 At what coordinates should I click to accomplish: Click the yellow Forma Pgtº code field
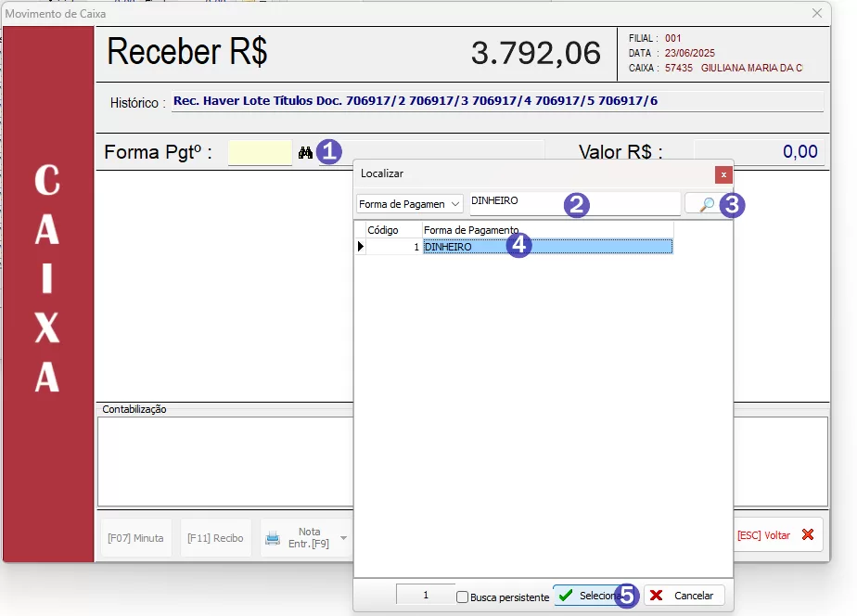260,153
